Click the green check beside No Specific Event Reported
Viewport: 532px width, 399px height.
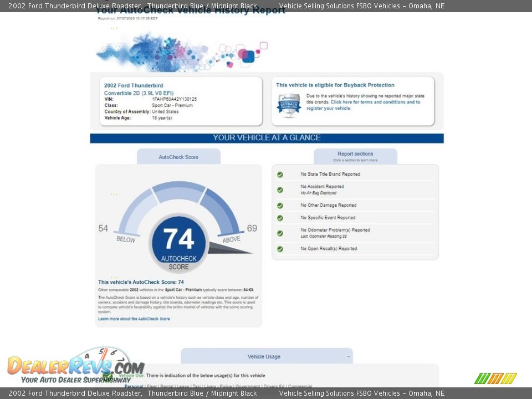coord(280,218)
